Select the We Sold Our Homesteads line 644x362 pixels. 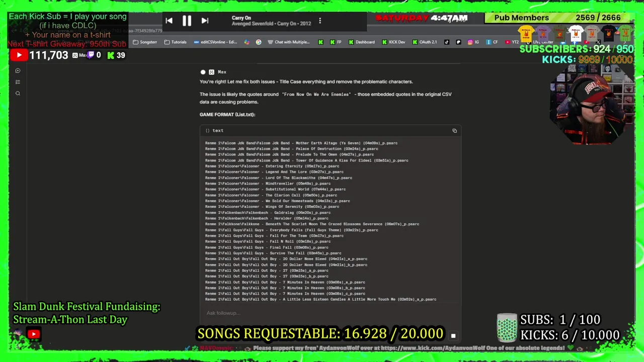(278, 201)
